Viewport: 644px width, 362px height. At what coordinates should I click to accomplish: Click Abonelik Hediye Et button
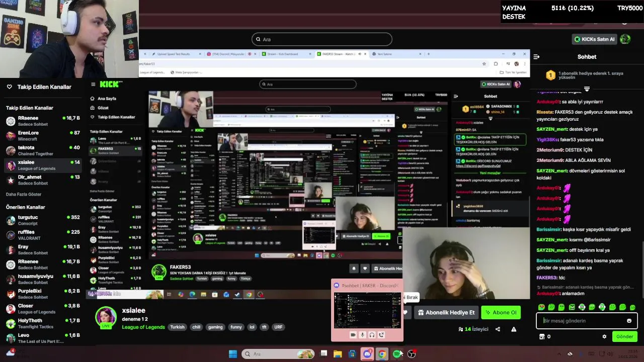pos(446,312)
